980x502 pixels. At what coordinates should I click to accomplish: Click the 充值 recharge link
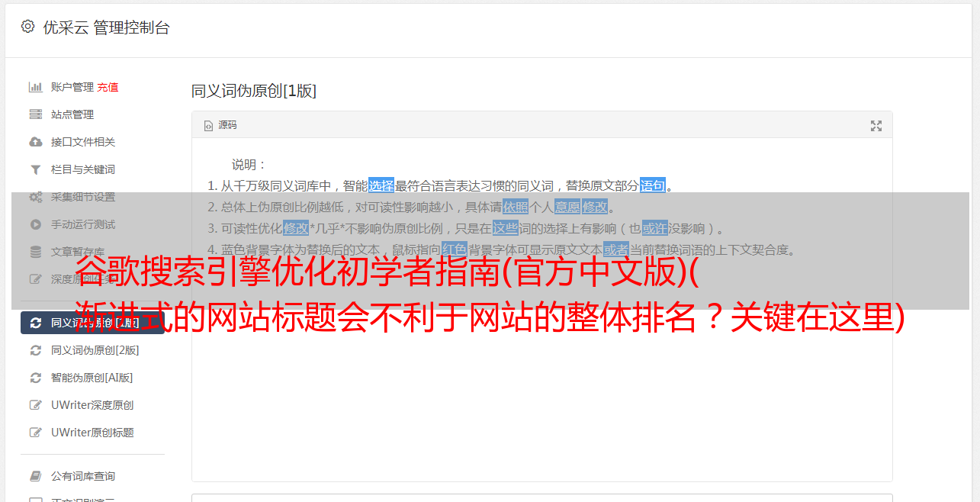point(108,87)
